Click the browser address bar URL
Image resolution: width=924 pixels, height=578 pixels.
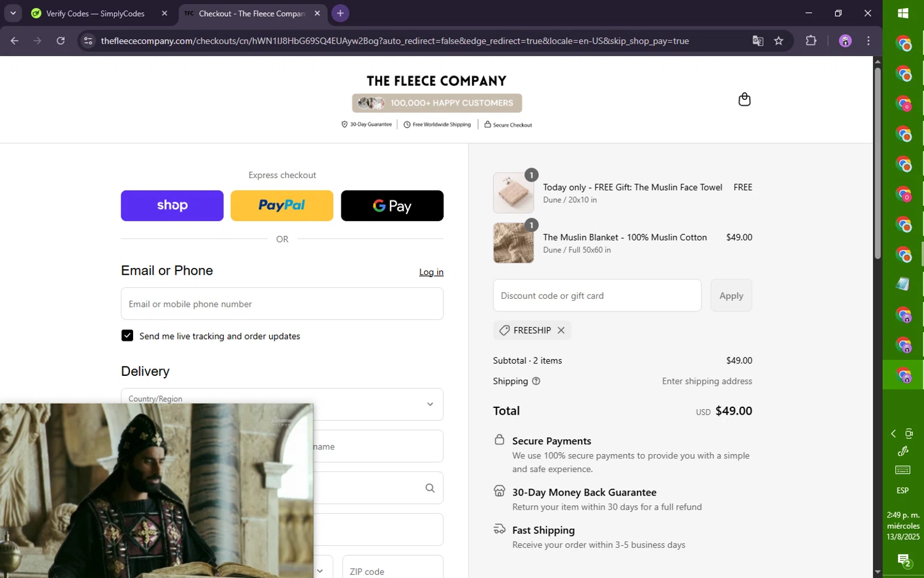coord(394,41)
